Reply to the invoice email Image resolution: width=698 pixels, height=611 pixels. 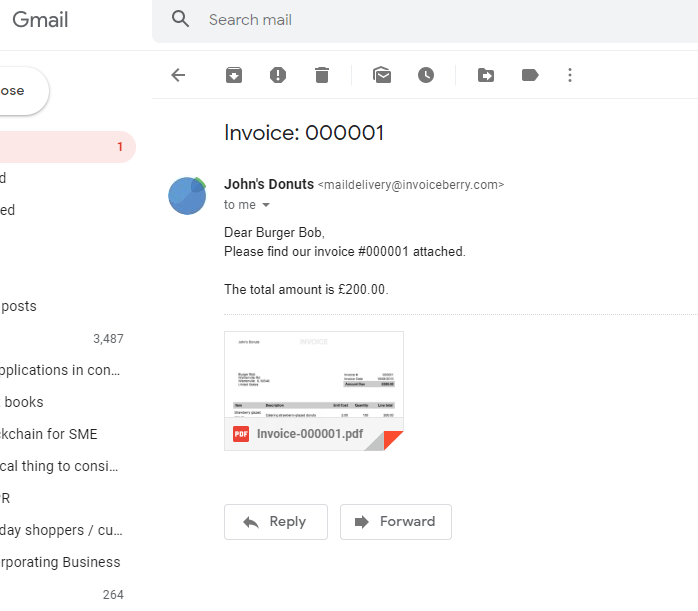(x=276, y=522)
